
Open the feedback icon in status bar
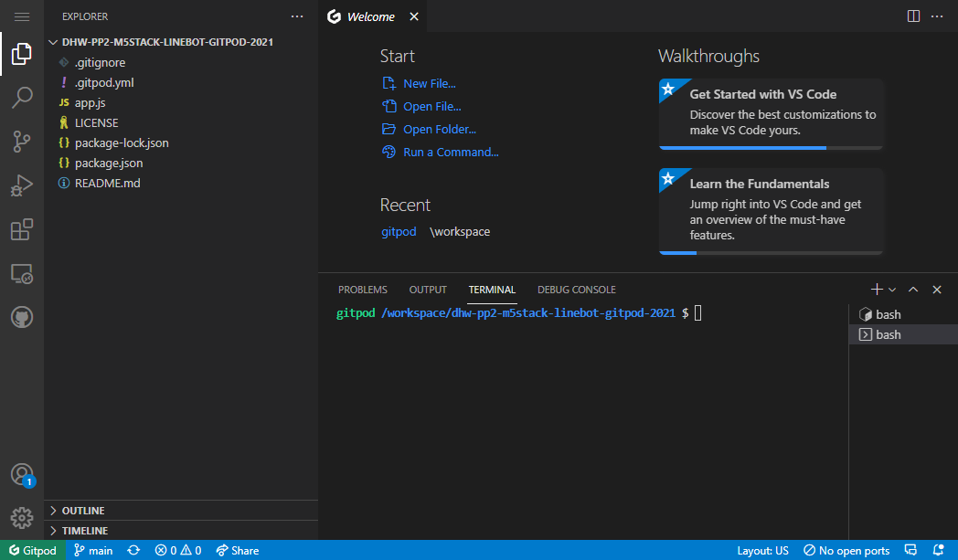[x=910, y=550]
